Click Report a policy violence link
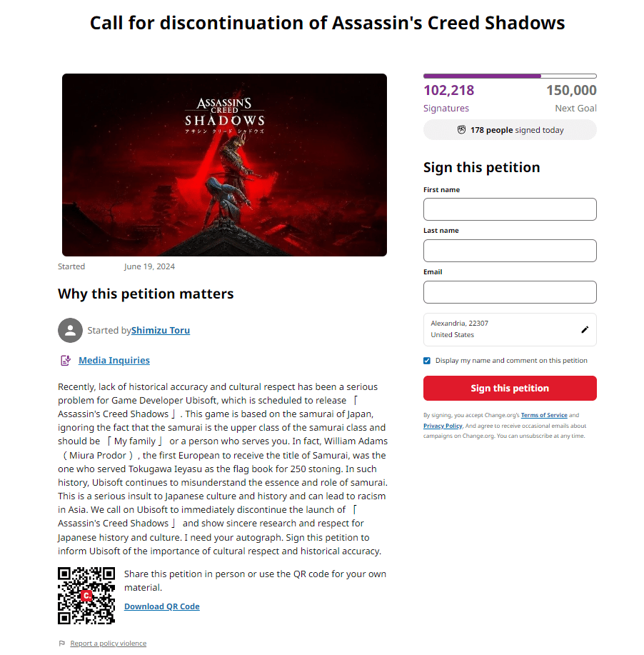Viewport: 644px width, 655px height. click(109, 644)
